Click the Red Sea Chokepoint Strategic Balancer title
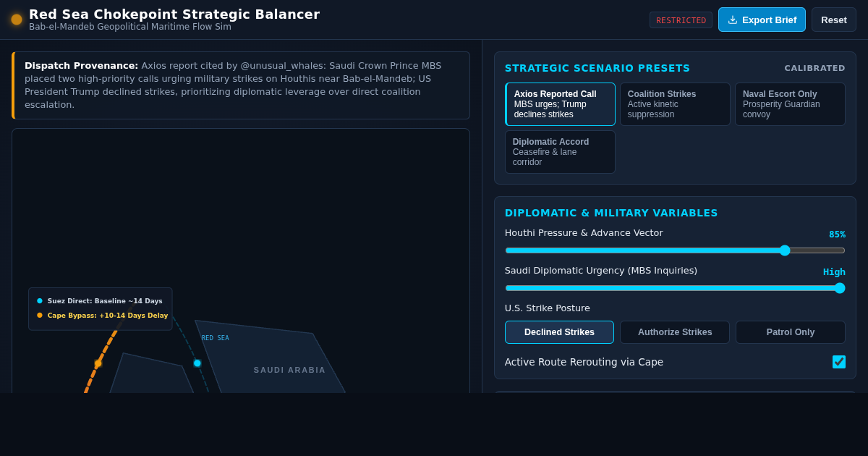Screen dimensions: 868x456 (x=174, y=14)
